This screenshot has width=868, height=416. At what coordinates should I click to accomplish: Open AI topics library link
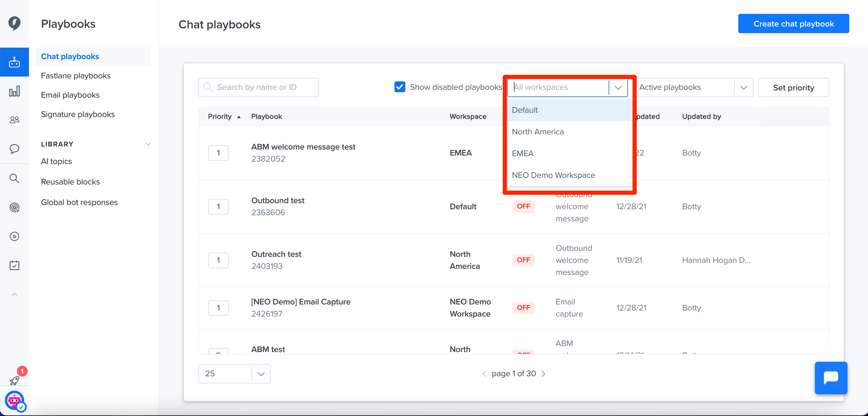coord(56,161)
